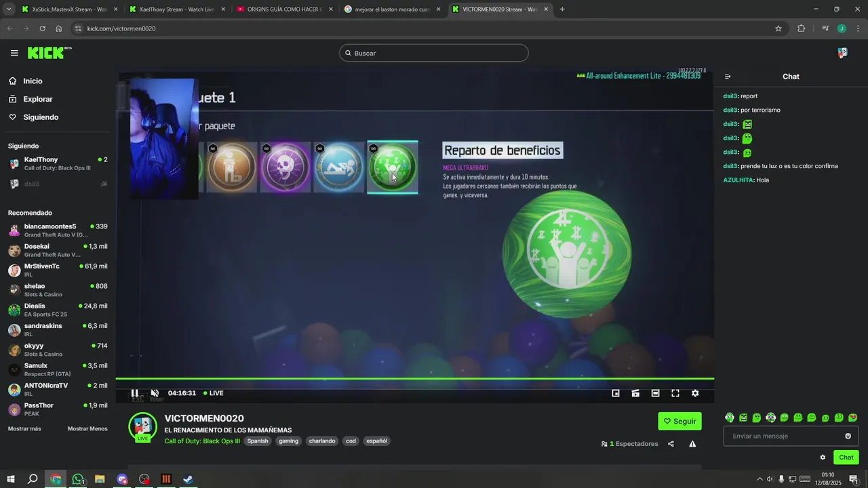Switch to ORIGINS GUÍA YouTube tab
Screen dimensions: 868x488
(x=284, y=9)
